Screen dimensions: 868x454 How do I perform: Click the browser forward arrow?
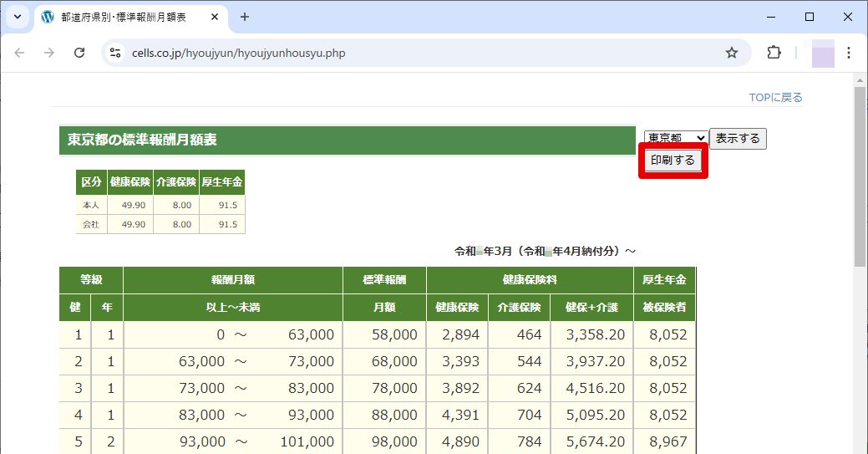pos(49,53)
